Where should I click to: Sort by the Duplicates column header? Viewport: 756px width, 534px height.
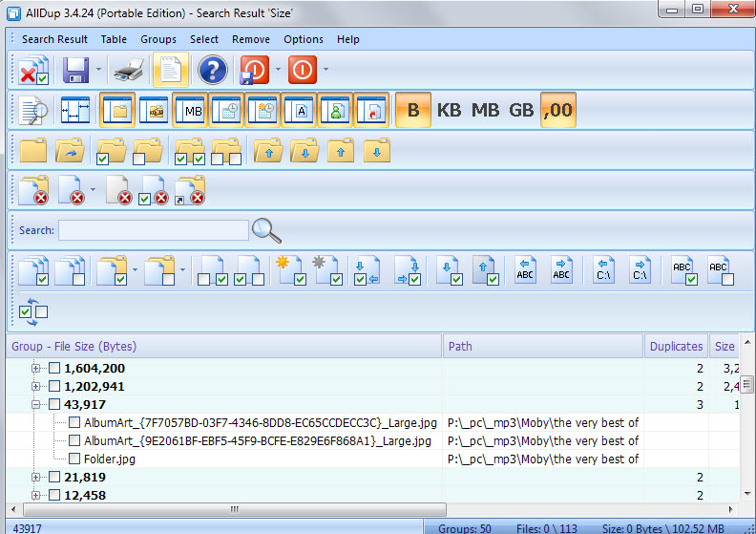point(676,347)
